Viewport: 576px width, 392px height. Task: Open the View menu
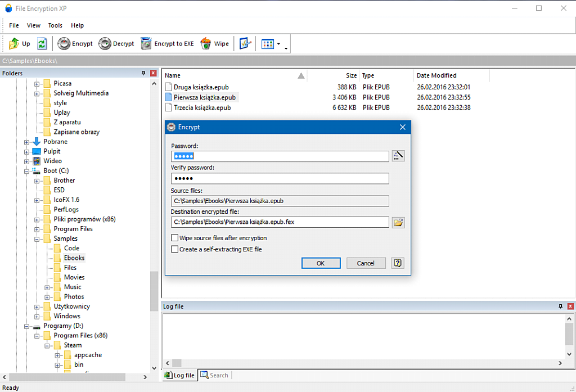[33, 25]
